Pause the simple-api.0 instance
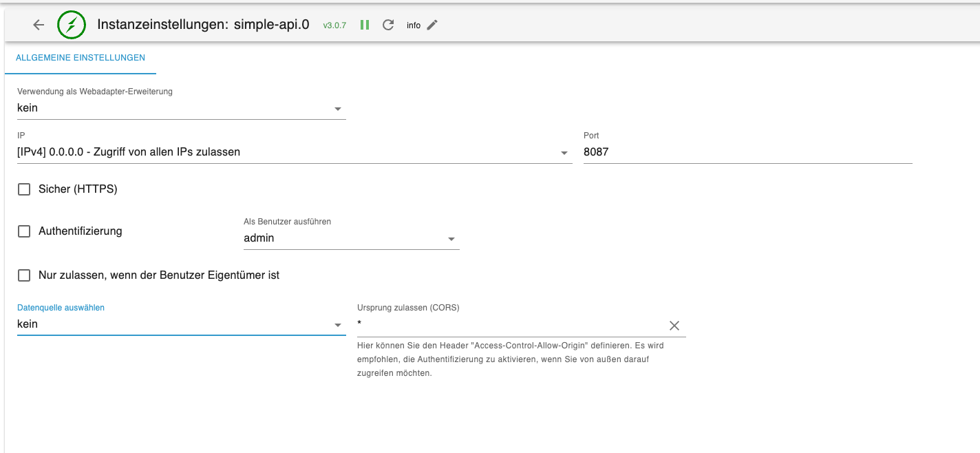Viewport: 980px width, 453px height. tap(365, 25)
